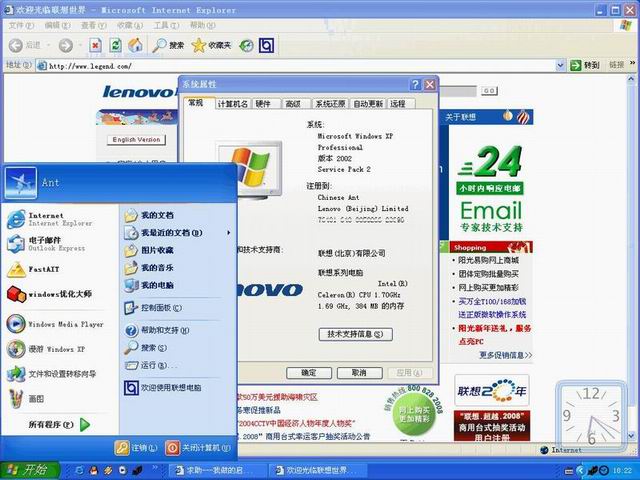Click English Version button on Lenovo page
The height and width of the screenshot is (480, 640).
pos(136,140)
